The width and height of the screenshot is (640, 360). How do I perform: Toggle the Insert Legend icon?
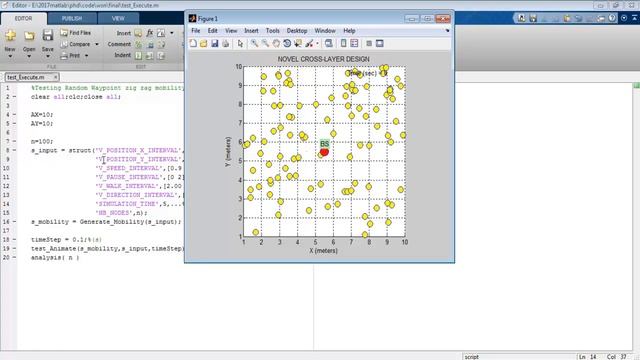click(x=354, y=44)
